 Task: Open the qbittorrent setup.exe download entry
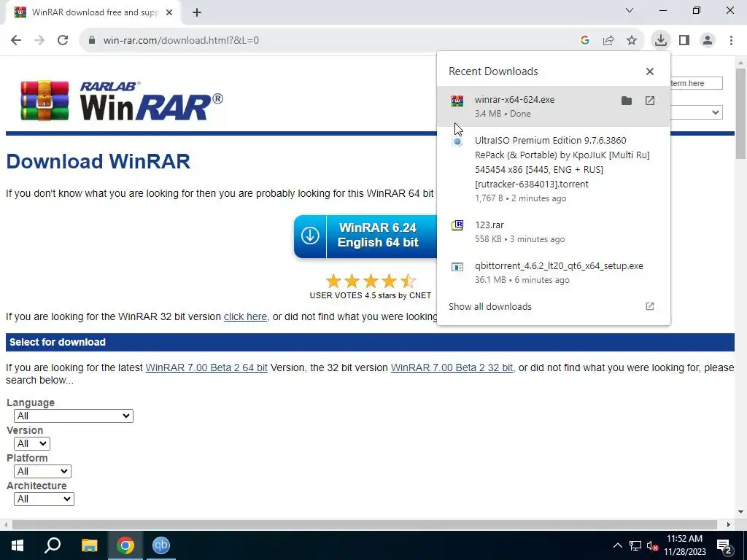point(554,273)
